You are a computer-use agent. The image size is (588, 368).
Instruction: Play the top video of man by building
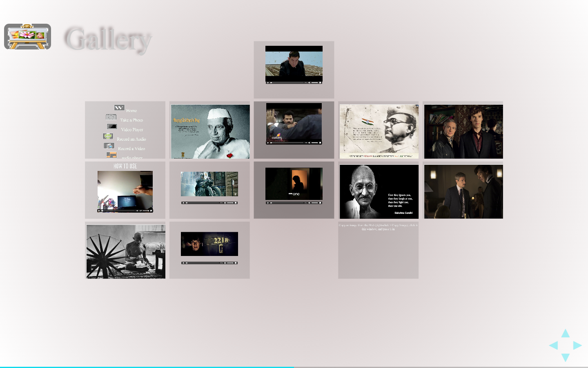pos(268,83)
